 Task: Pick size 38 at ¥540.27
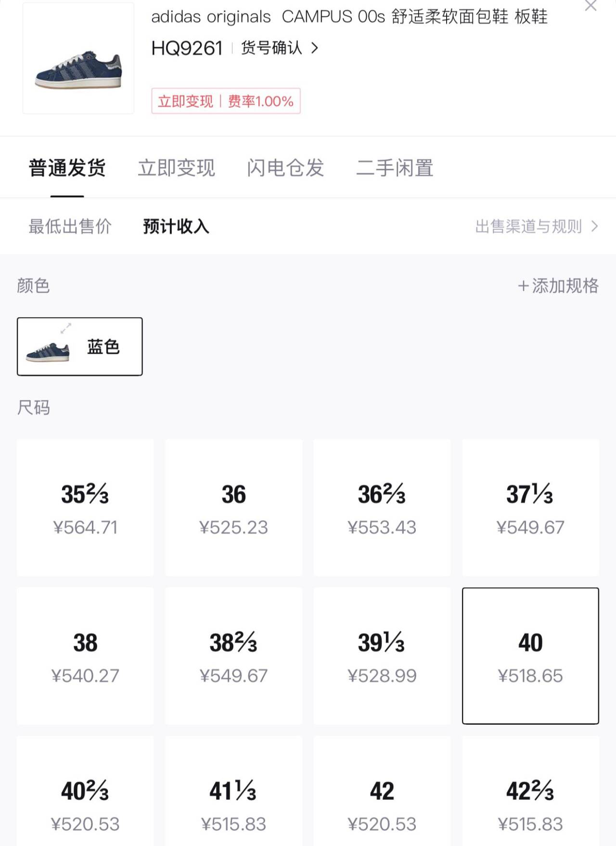point(85,656)
